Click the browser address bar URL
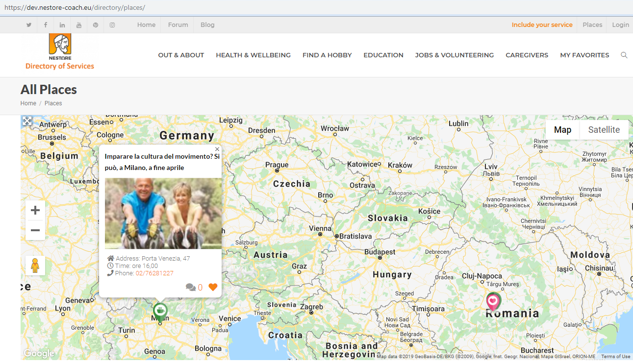The image size is (633, 364). click(x=75, y=8)
